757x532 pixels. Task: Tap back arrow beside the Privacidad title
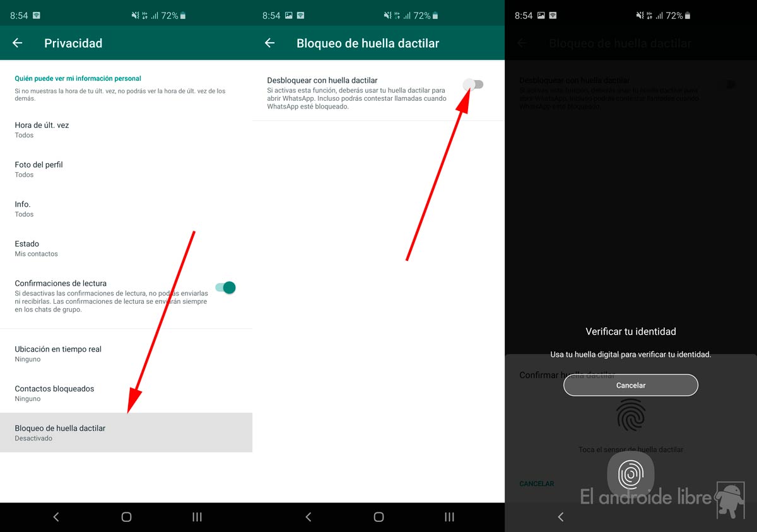tap(18, 43)
